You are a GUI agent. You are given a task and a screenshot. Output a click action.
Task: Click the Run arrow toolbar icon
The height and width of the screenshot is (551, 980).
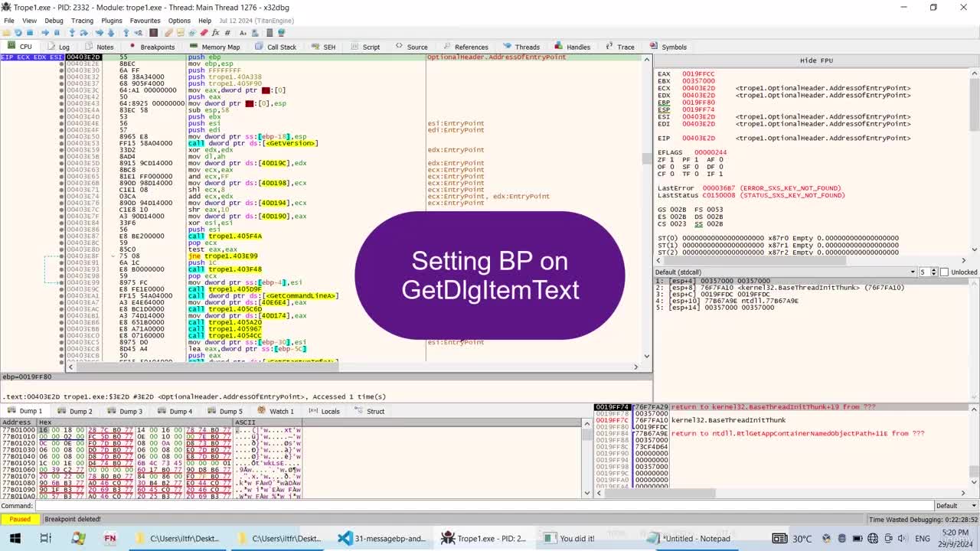(44, 33)
